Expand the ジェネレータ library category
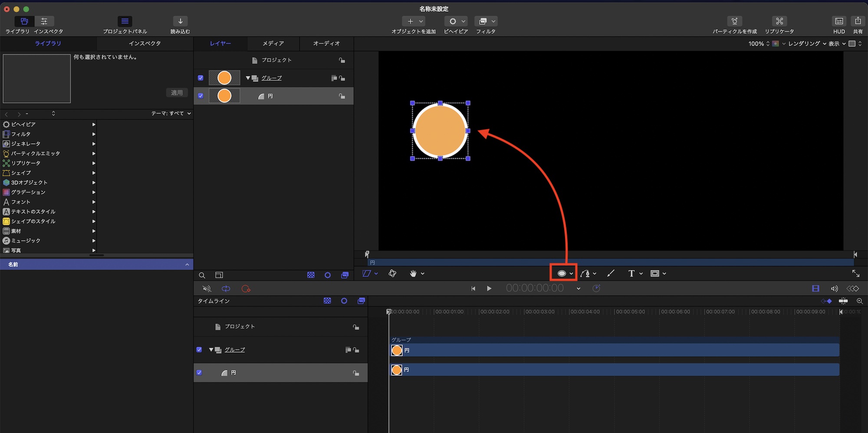The height and width of the screenshot is (433, 868). pyautogui.click(x=93, y=144)
